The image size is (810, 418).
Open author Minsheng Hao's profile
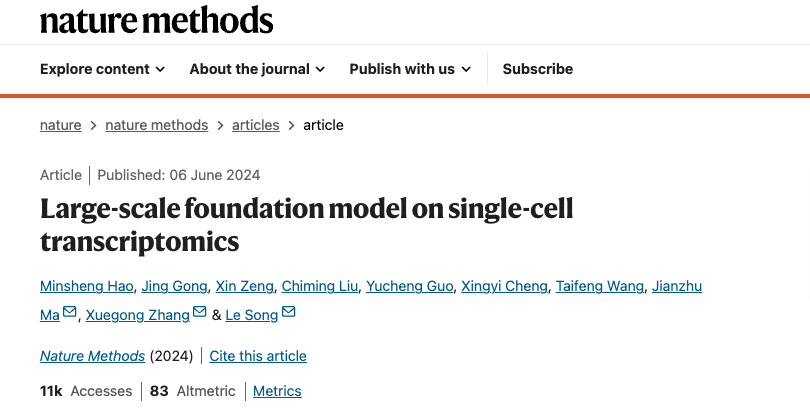pyautogui.click(x=86, y=286)
